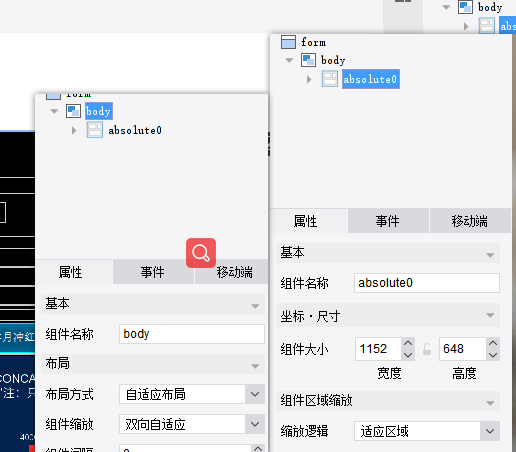The height and width of the screenshot is (452, 516).
Task: Click 高度 label under height field
Action: coord(464,373)
